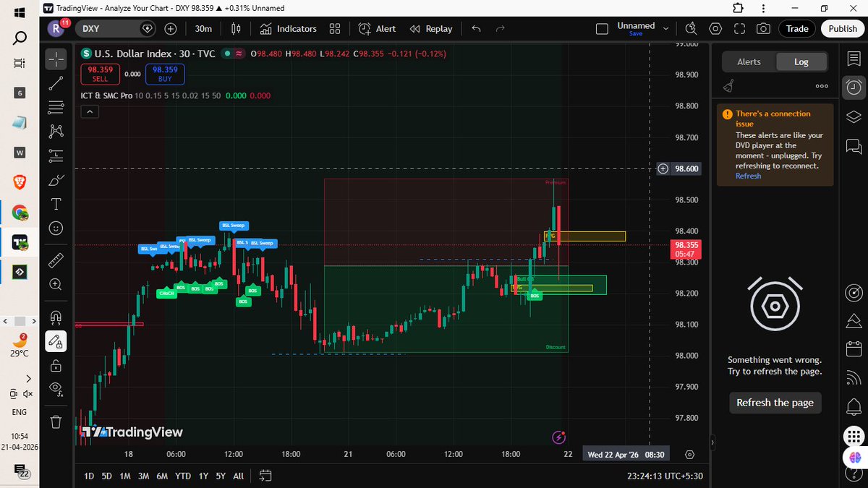The height and width of the screenshot is (488, 868).
Task: Switch to the Log tab
Action: point(801,61)
